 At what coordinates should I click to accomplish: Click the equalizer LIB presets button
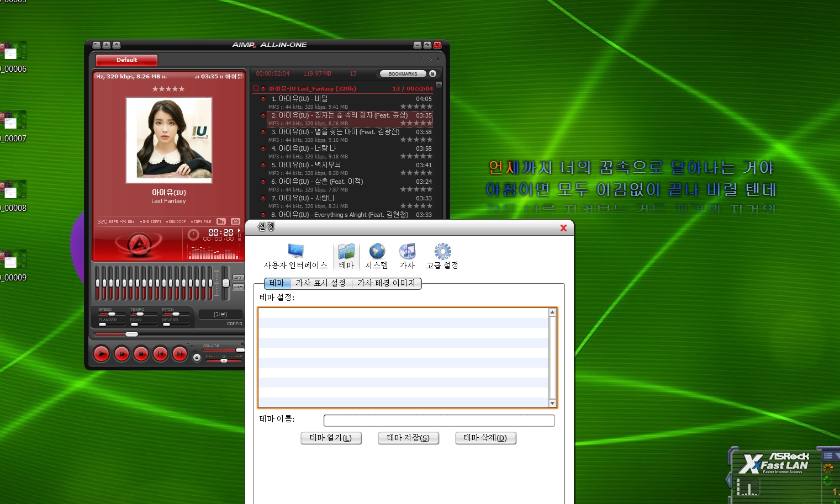238,287
